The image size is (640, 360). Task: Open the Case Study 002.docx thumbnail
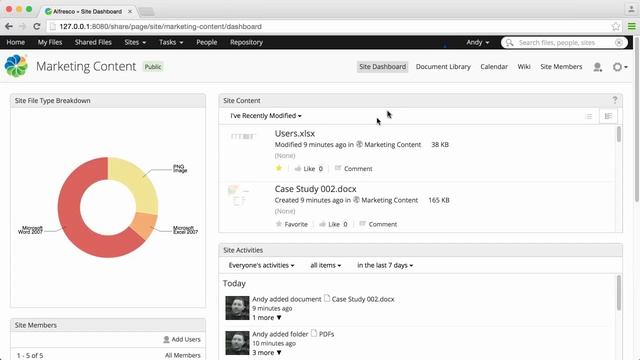tap(238, 196)
